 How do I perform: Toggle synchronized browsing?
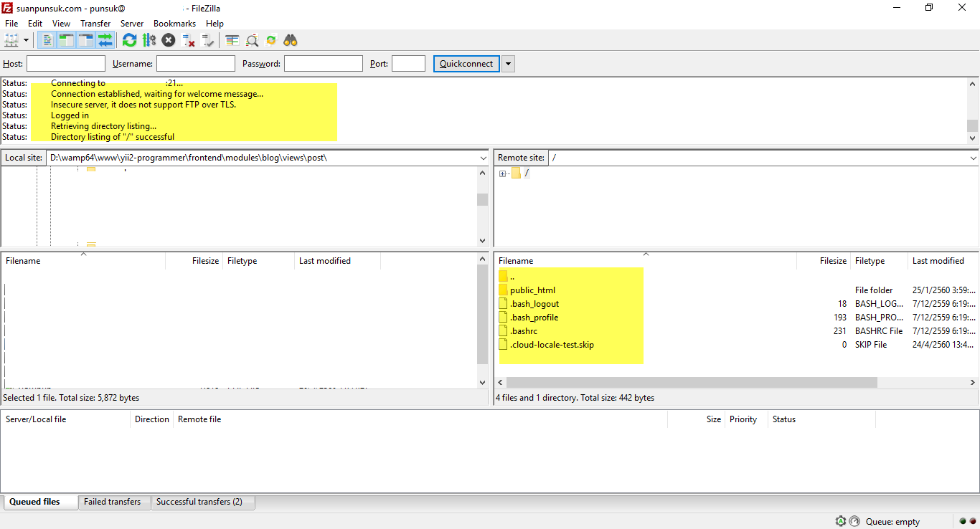point(271,40)
